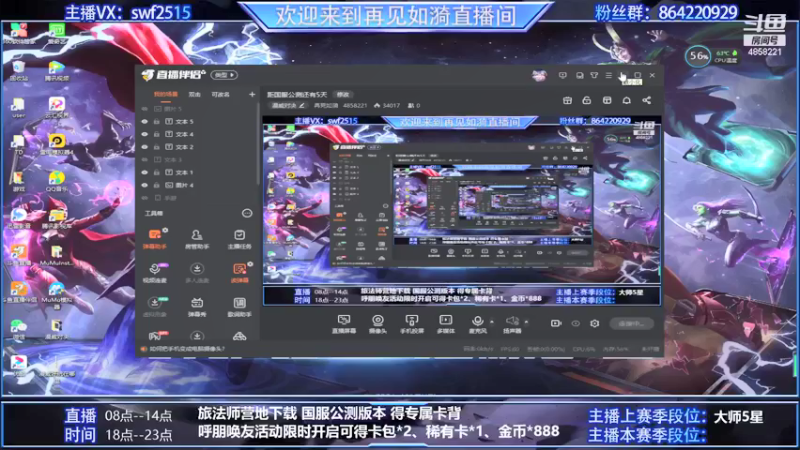Open the 房管助手 room manager tool
The width and height of the screenshot is (800, 450).
pos(196,239)
